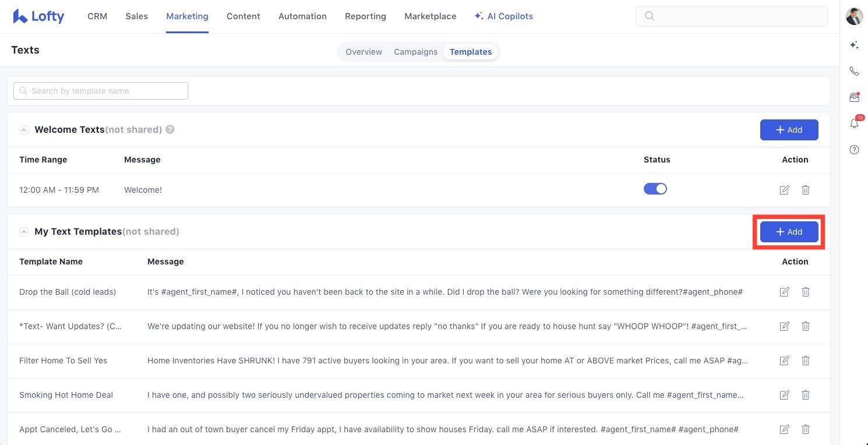This screenshot has width=868, height=445.
Task: Click the Welcome Texts info tooltip icon
Action: pyautogui.click(x=170, y=129)
